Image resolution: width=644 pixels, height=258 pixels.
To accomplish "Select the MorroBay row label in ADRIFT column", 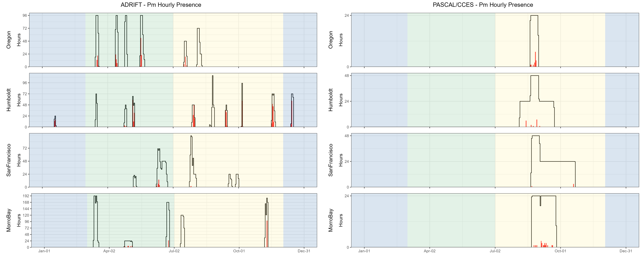I will pos(9,220).
